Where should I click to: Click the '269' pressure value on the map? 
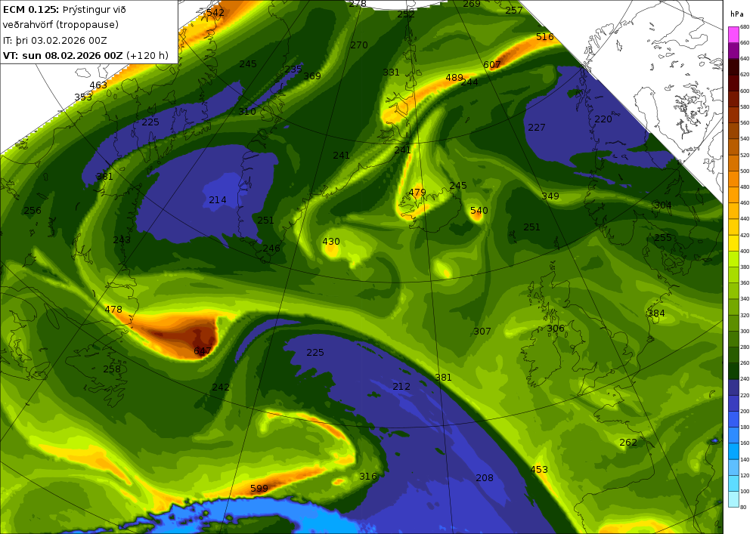point(472,4)
